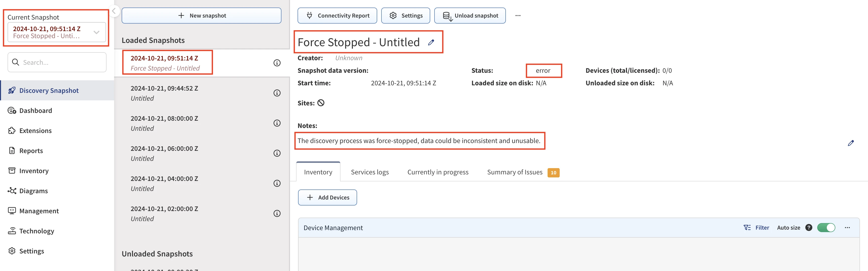Click the edit notes pencil icon
This screenshot has width=868, height=271.
pos(850,143)
